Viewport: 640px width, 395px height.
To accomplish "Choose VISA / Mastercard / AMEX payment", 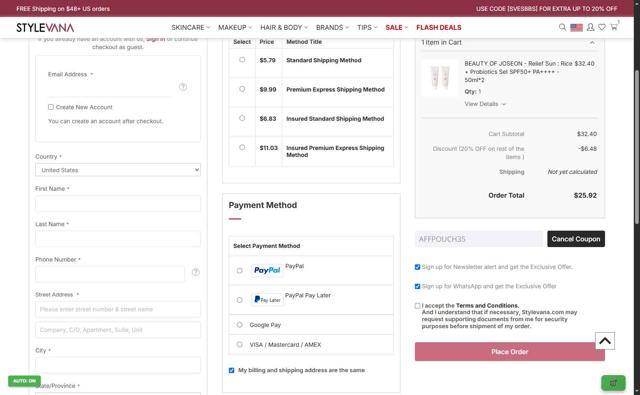I will tap(240, 344).
